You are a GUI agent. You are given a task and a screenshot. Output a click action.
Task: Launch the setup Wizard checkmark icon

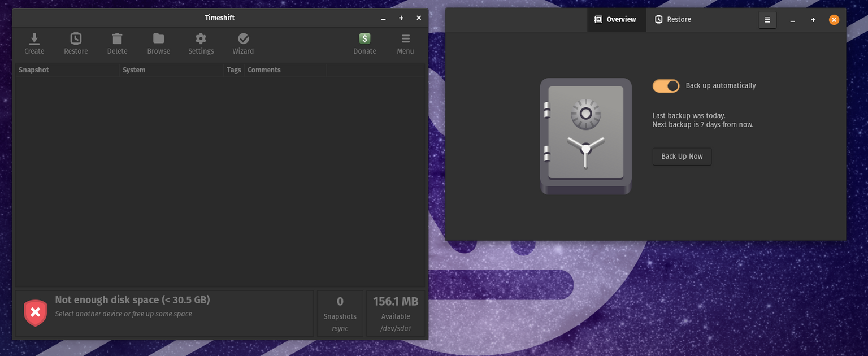(243, 39)
